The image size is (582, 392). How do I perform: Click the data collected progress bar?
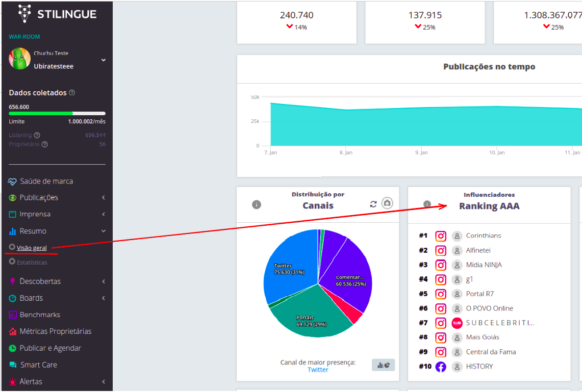coord(57,113)
